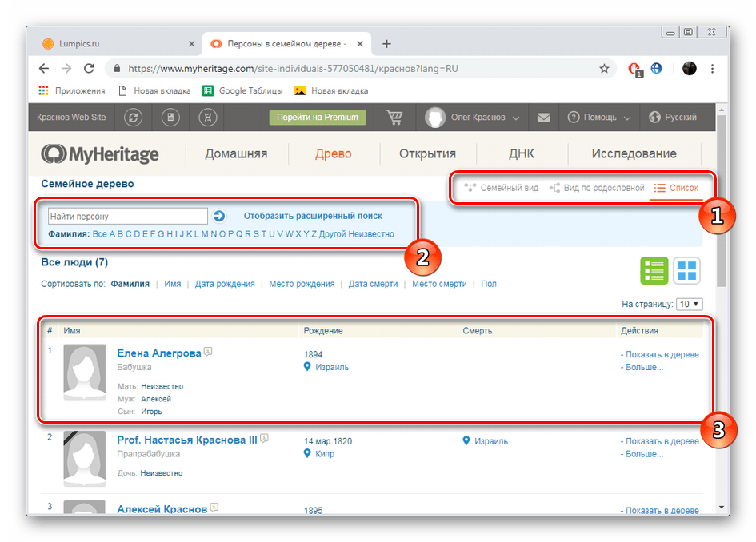Image resolution: width=756 pixels, height=542 pixels.
Task: Switch to green list layout view
Action: point(654,270)
